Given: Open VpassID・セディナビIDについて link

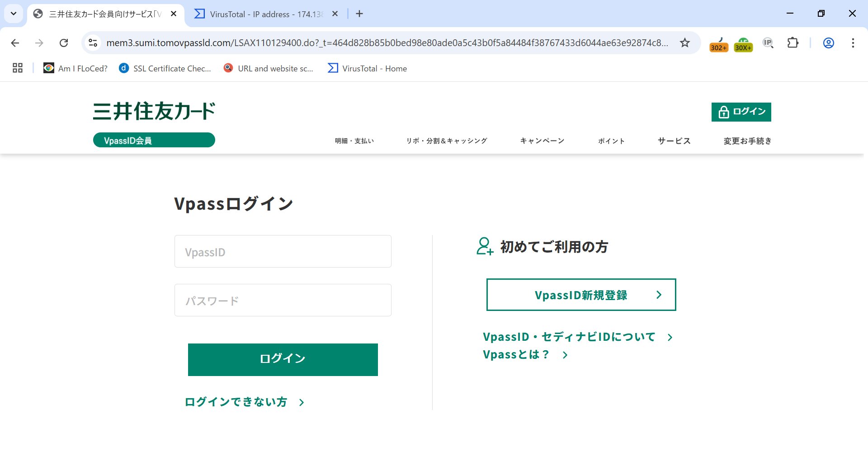Looking at the screenshot, I should [x=578, y=337].
